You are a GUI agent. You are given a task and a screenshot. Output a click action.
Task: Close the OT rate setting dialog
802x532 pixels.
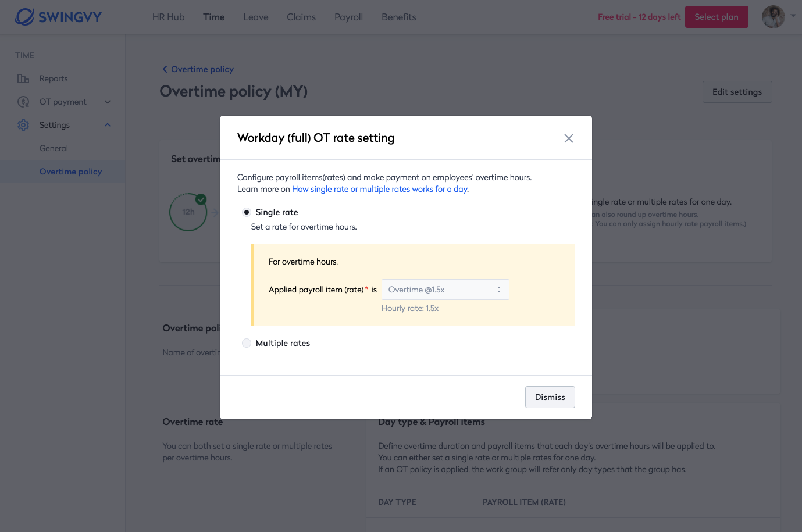tap(569, 138)
